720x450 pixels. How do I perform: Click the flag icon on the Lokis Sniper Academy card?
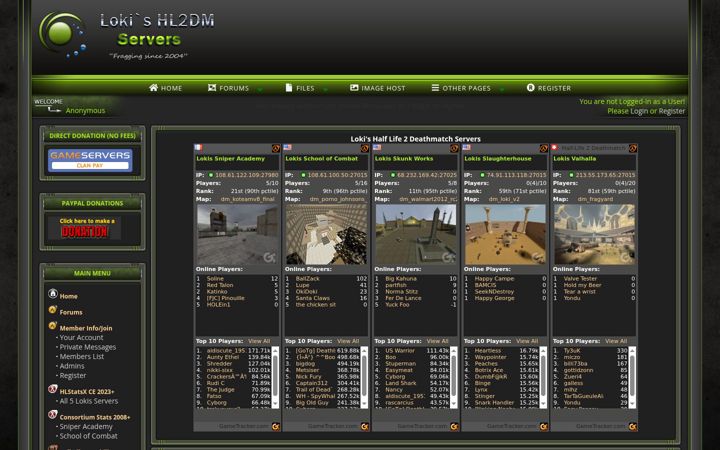click(x=198, y=147)
